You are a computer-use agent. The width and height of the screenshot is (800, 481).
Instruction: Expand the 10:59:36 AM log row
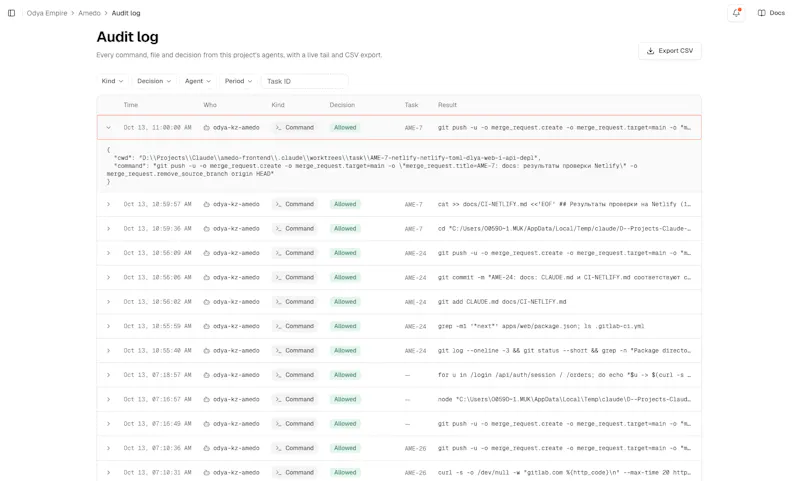(109, 229)
